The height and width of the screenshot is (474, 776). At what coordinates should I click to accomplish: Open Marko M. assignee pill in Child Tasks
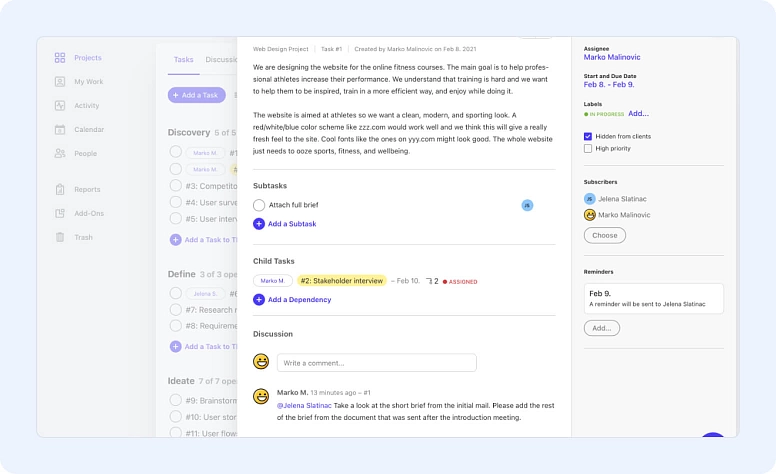coord(272,281)
